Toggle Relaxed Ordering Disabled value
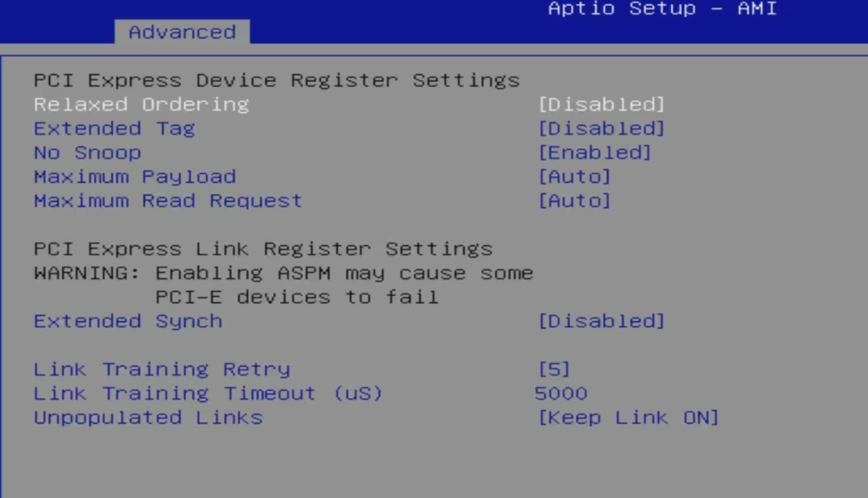This screenshot has height=498, width=868. (601, 105)
